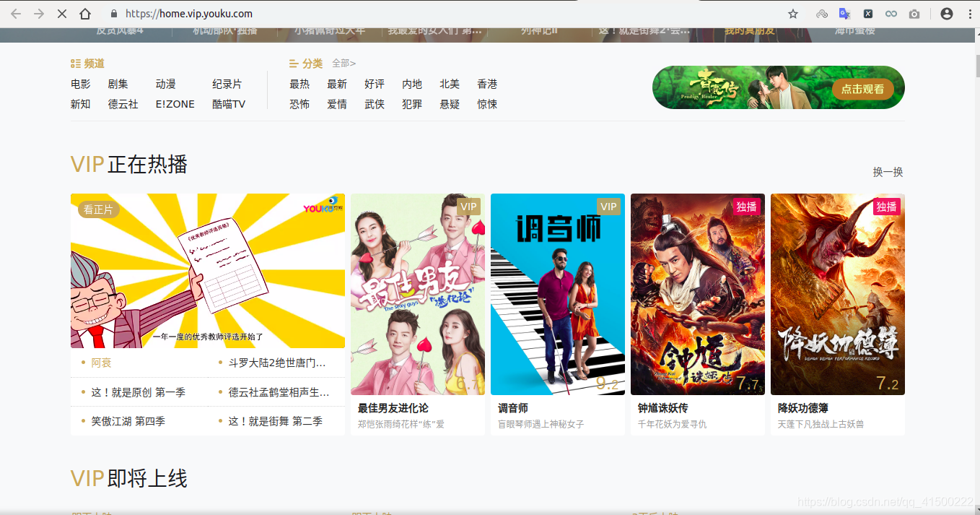
Task: Click 换一换 to refresh hot list
Action: 888,172
